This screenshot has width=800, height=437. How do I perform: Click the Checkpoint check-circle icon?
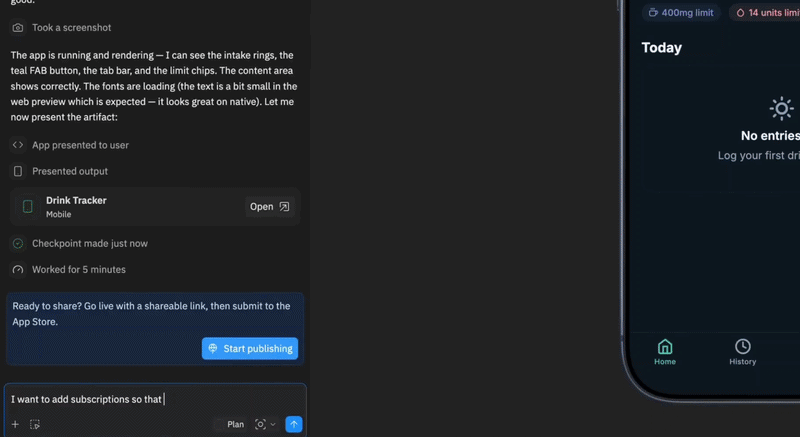point(18,243)
